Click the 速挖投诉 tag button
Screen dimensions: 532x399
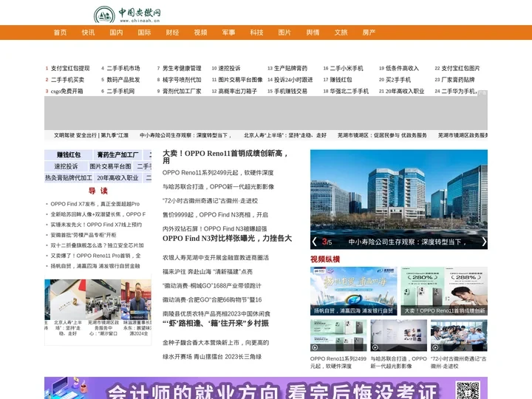pos(66,166)
